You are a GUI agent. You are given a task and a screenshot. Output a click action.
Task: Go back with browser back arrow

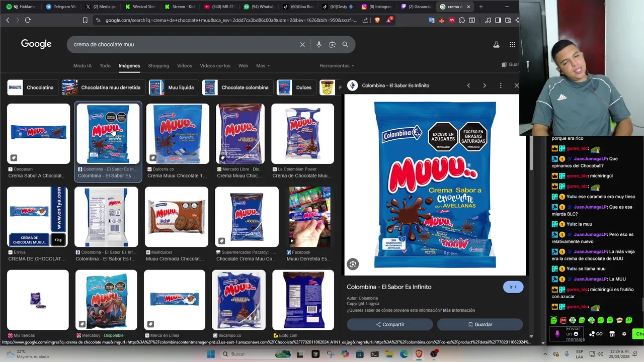click(8, 20)
